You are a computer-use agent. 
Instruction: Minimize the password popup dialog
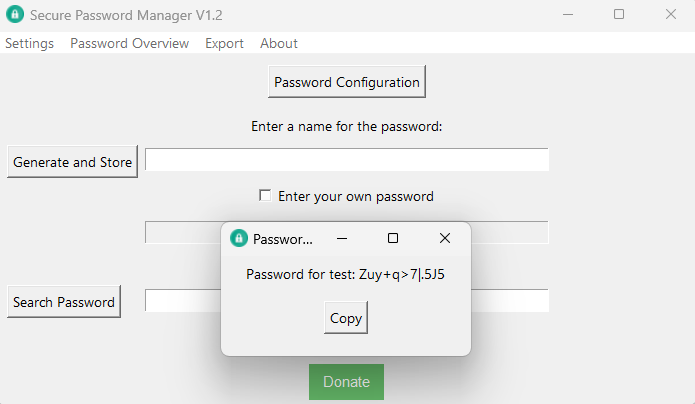[x=342, y=238]
